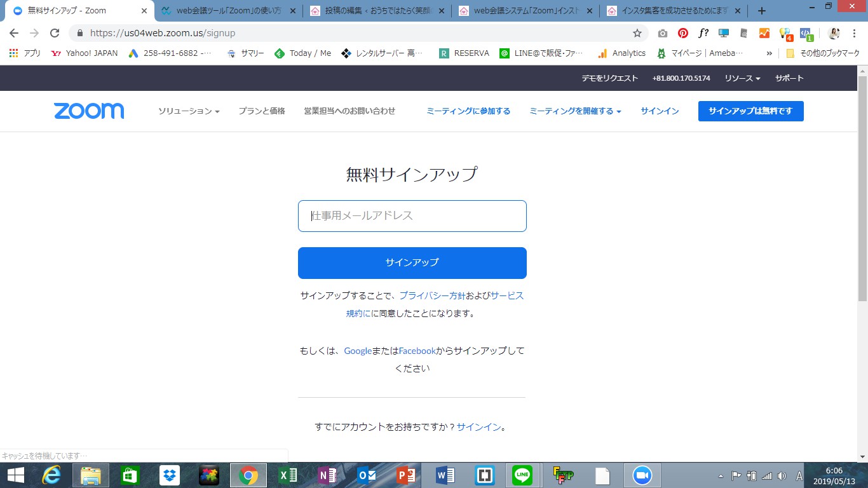Click the 仕事用メールアドレス input field
Image resolution: width=868 pixels, height=488 pixels.
412,216
